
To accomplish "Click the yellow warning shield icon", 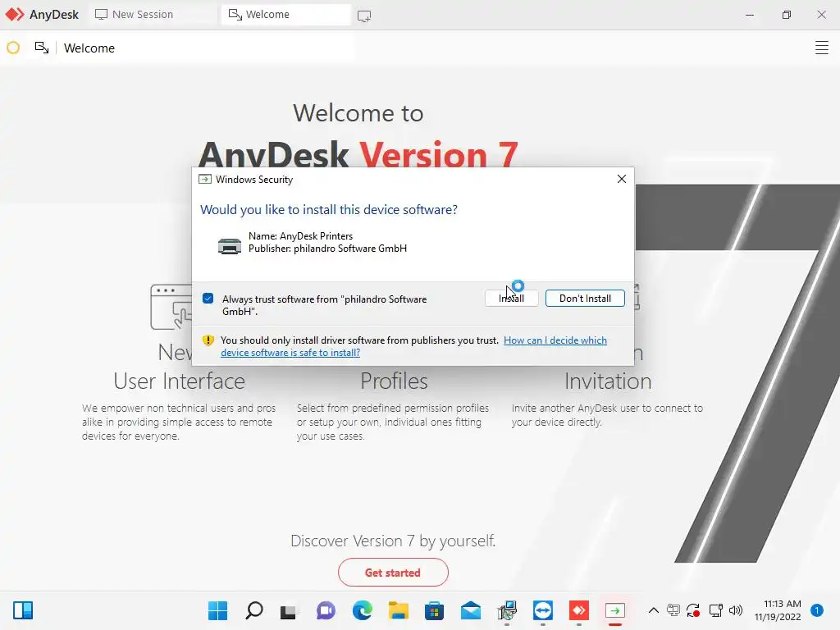I will (208, 340).
